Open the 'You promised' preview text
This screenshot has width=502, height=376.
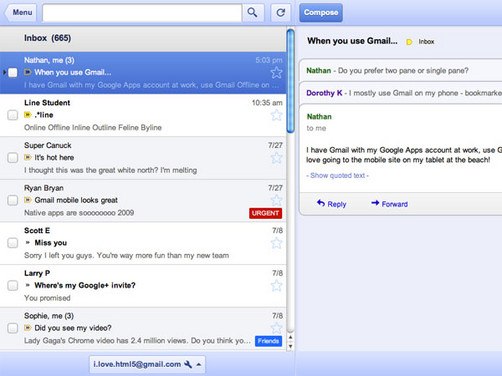47,298
